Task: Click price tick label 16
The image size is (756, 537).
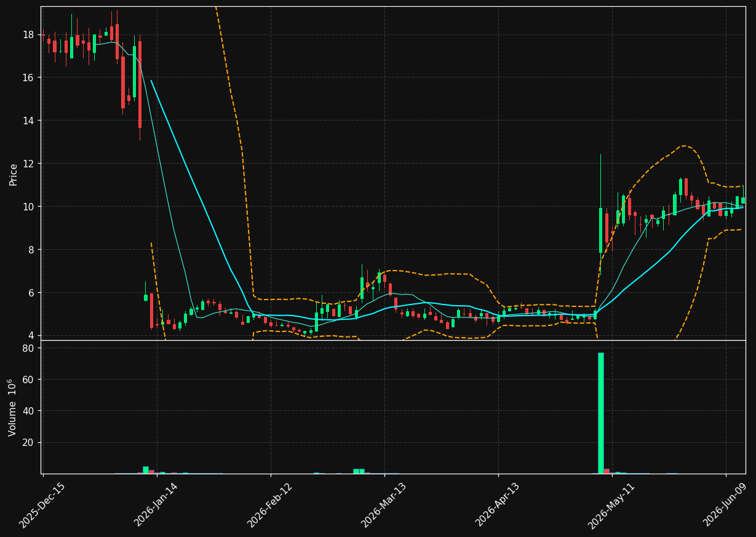Action: (x=28, y=78)
